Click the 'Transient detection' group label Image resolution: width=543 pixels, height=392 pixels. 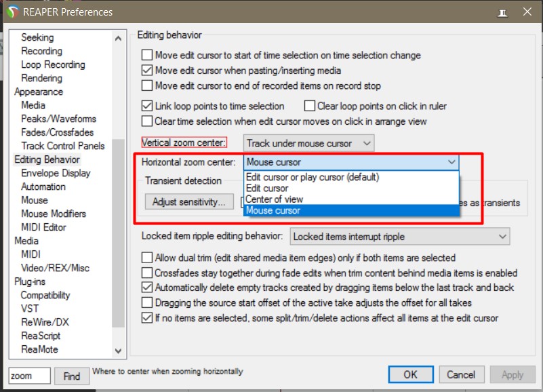click(183, 180)
